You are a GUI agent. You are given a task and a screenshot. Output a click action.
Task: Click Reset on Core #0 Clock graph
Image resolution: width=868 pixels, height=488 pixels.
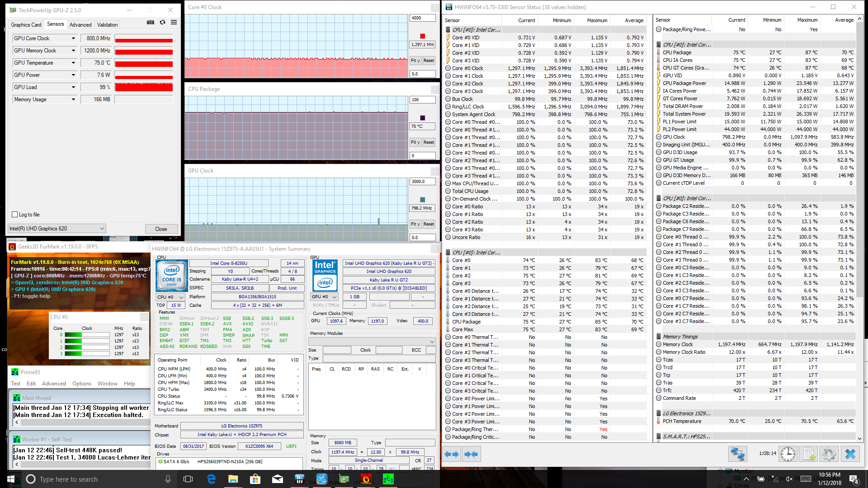point(429,61)
